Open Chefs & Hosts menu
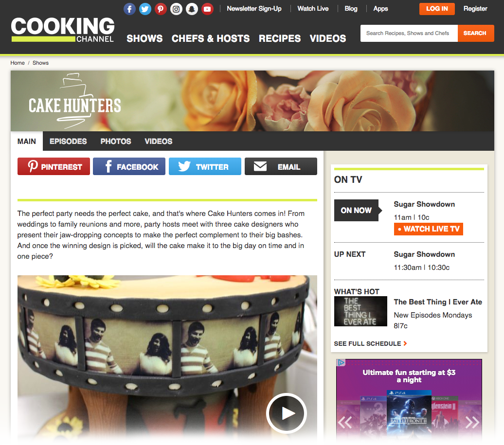Image resolution: width=504 pixels, height=445 pixels. tap(211, 38)
